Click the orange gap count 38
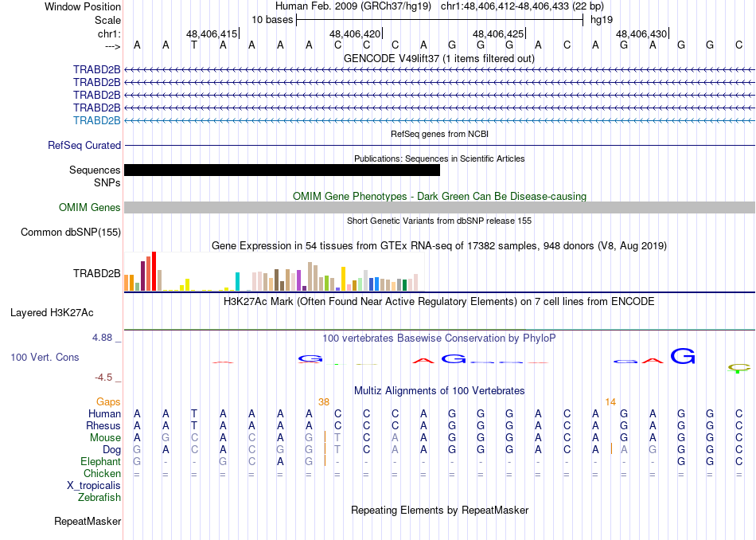 (x=324, y=402)
